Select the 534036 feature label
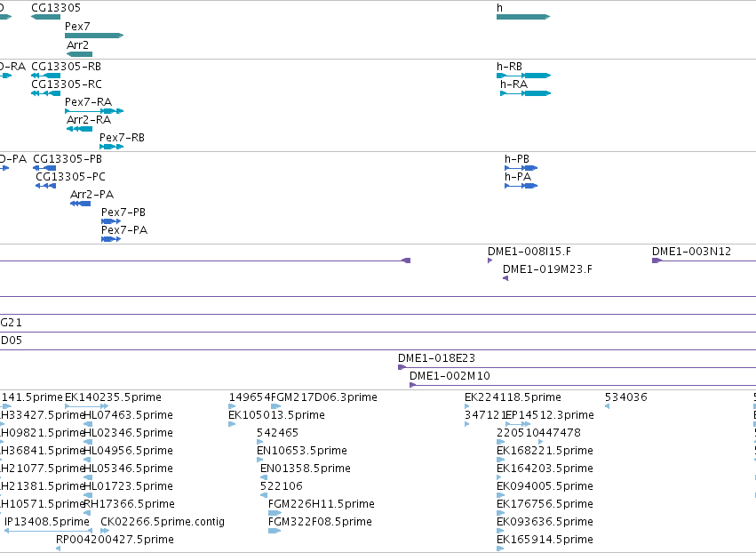Viewport: 756px width, 553px height. pyautogui.click(x=625, y=397)
